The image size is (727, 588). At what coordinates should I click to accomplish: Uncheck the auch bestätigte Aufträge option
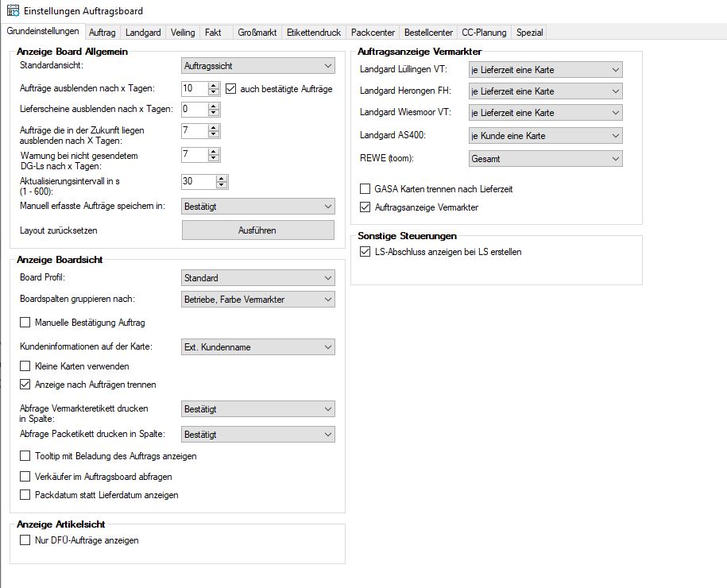coord(232,88)
